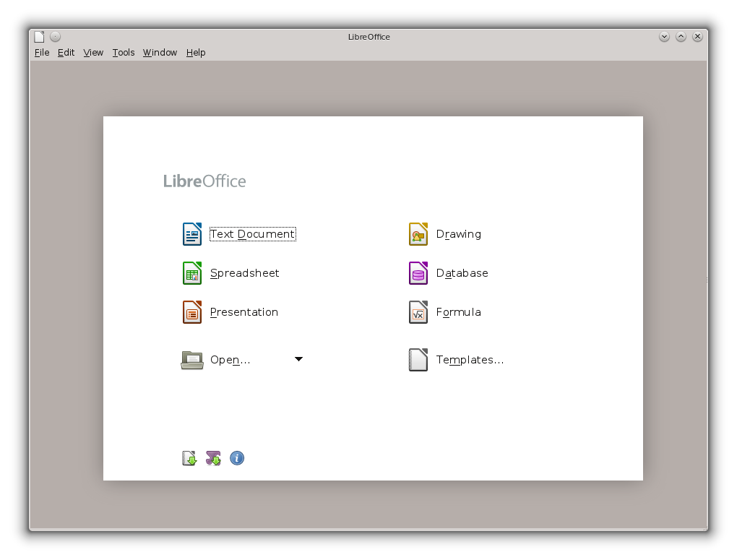Screen dimensions: 737x560
Task: Open the Tools menu
Action: point(123,52)
